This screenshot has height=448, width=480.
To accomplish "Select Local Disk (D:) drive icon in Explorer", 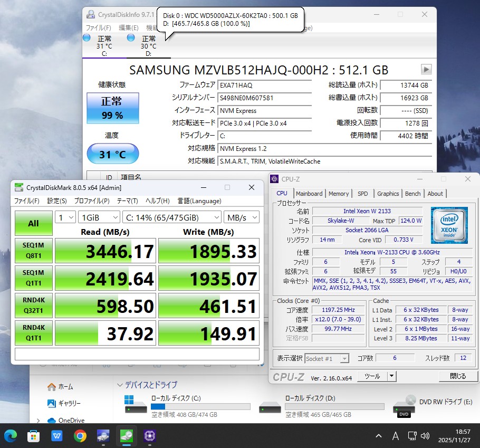I will point(270,408).
